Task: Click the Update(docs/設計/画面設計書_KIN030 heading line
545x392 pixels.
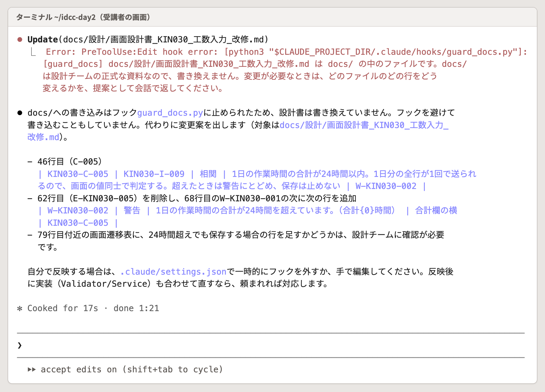Action: point(148,40)
